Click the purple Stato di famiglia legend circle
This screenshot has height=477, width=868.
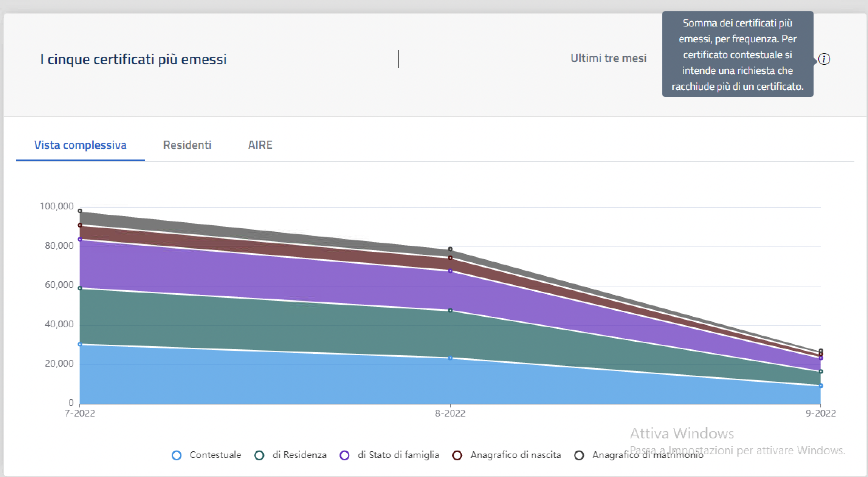[x=344, y=455]
